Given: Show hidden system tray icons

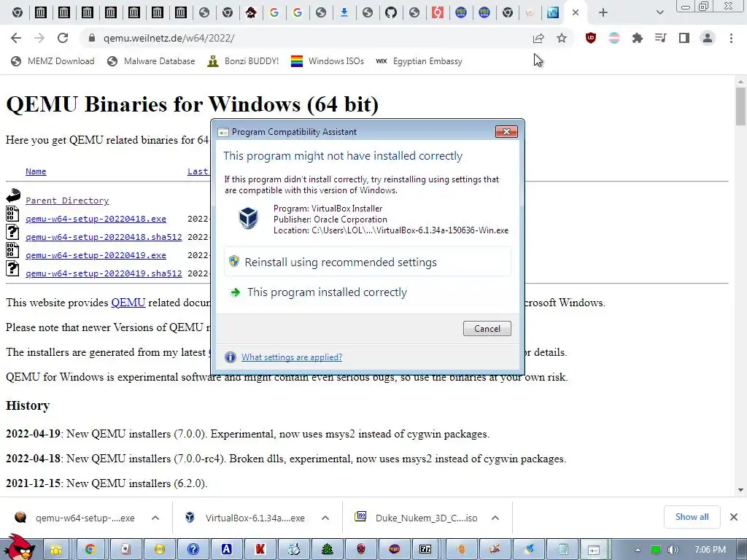Looking at the screenshot, I should tap(638, 550).
